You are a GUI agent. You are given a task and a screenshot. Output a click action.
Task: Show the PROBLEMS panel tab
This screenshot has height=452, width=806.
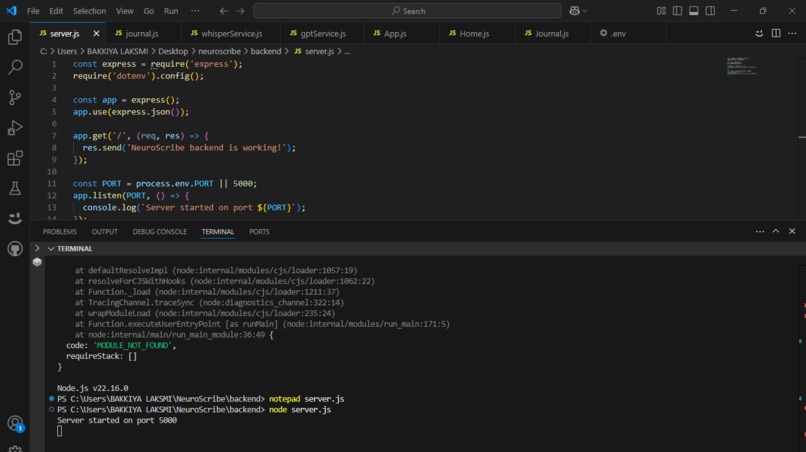click(60, 232)
